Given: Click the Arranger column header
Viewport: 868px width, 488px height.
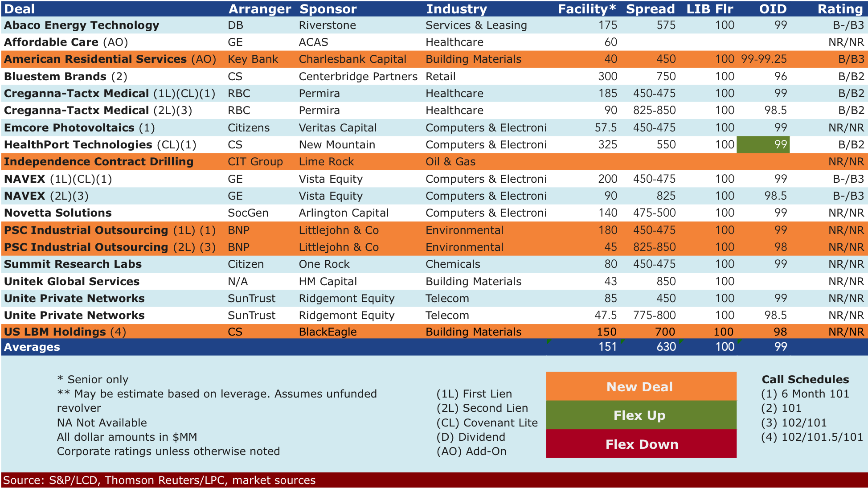Looking at the screenshot, I should pyautogui.click(x=260, y=9).
